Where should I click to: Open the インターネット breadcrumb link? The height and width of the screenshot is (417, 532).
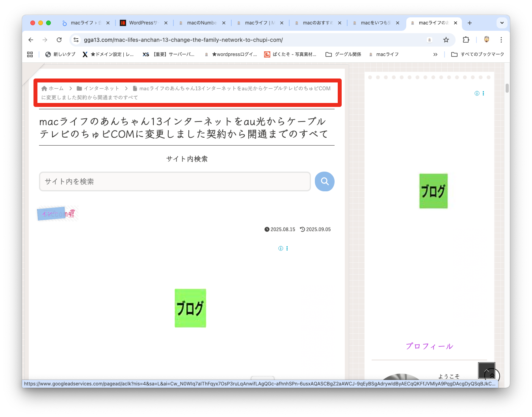click(x=98, y=88)
